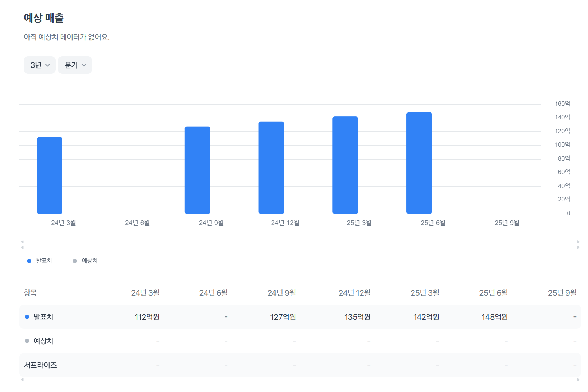
Task: Click the 127억원 table cell
Action: pyautogui.click(x=283, y=317)
